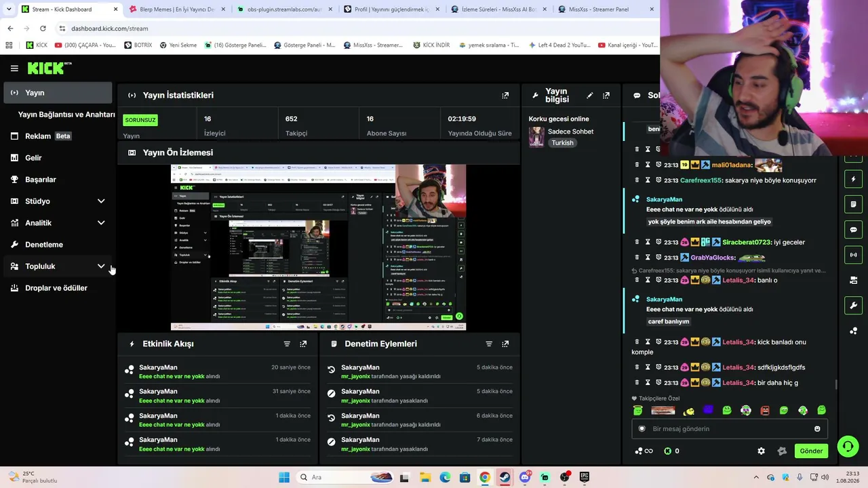The height and width of the screenshot is (488, 868).
Task: Go back with the browser back arrow
Action: (10, 28)
